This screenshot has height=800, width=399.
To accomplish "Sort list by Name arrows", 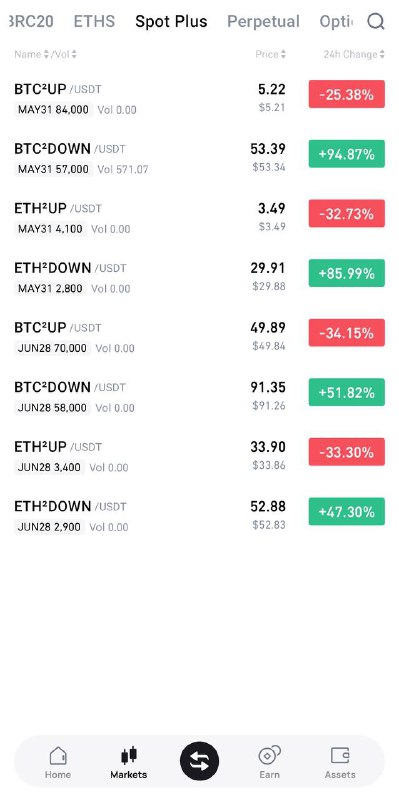I will 46,54.
